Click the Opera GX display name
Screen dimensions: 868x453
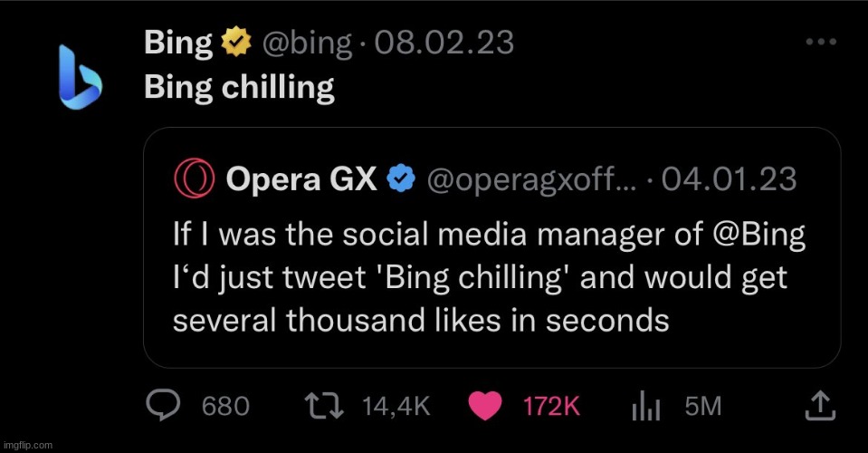coord(301,178)
